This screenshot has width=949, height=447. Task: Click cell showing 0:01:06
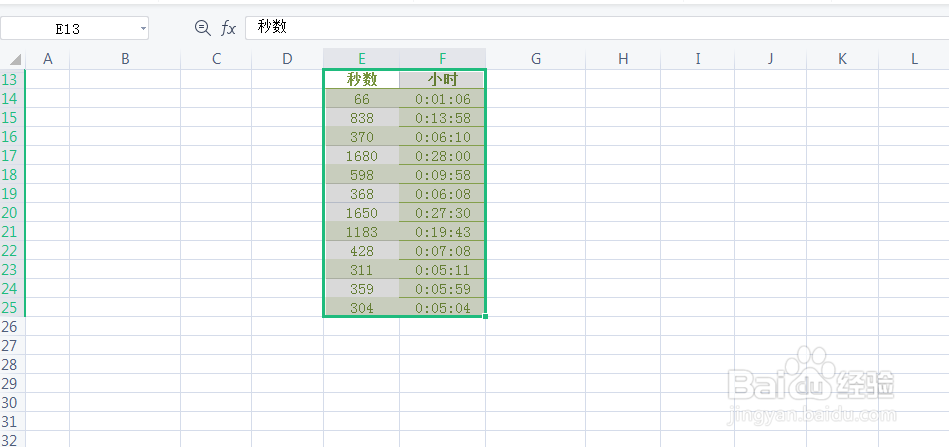click(442, 99)
